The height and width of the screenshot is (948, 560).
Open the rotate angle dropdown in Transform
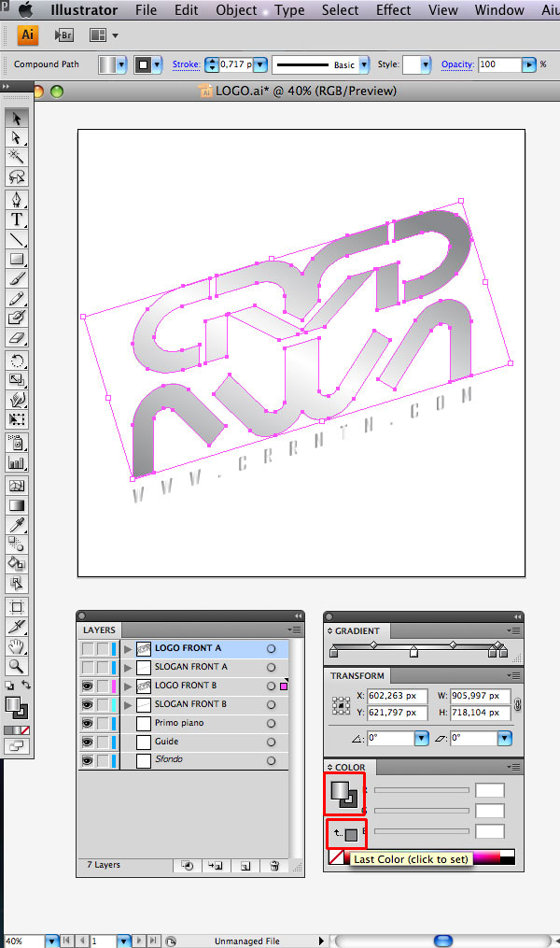421,738
